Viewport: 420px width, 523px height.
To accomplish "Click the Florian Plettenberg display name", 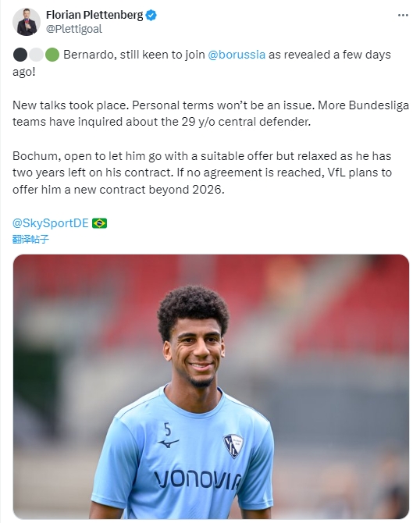I will (x=94, y=15).
